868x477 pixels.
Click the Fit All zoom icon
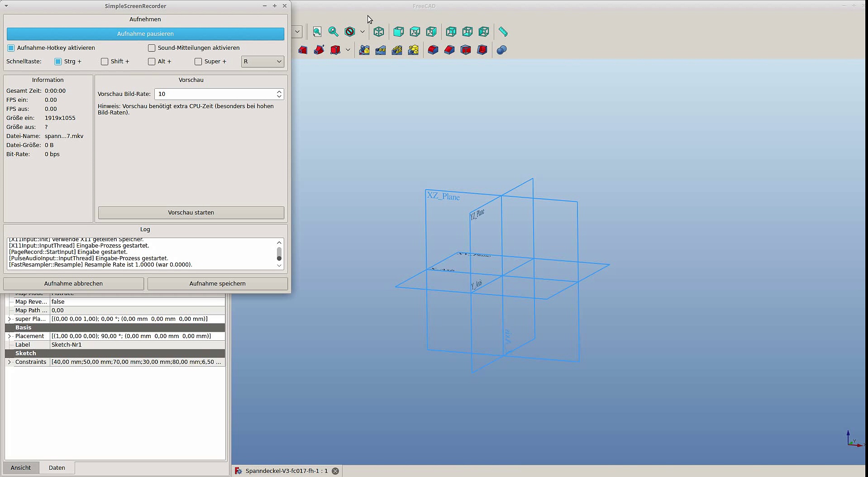tap(317, 32)
